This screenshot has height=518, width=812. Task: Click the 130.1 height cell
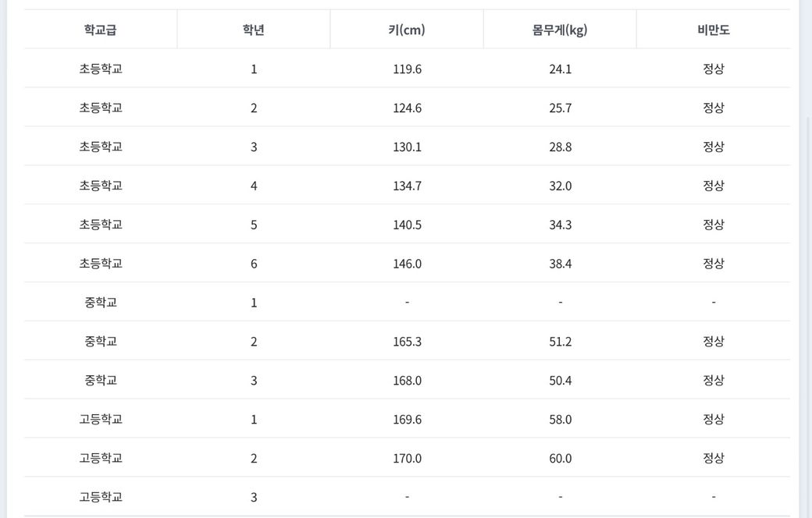click(407, 147)
